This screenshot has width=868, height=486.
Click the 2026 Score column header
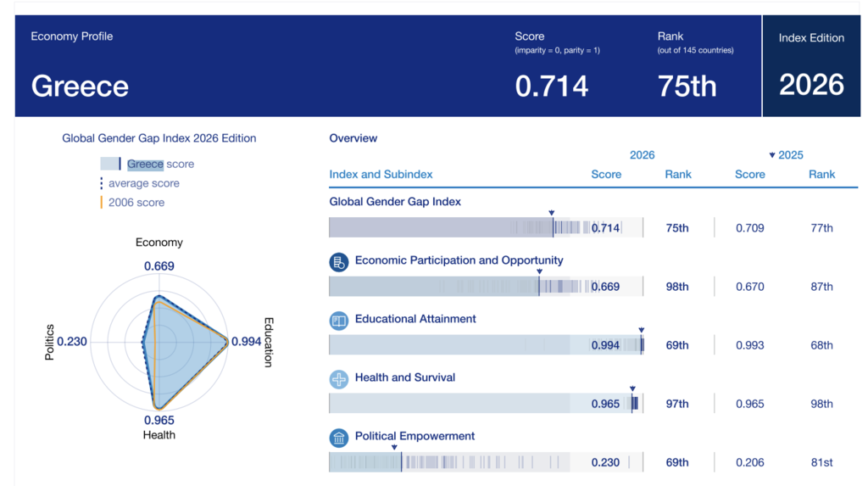606,175
